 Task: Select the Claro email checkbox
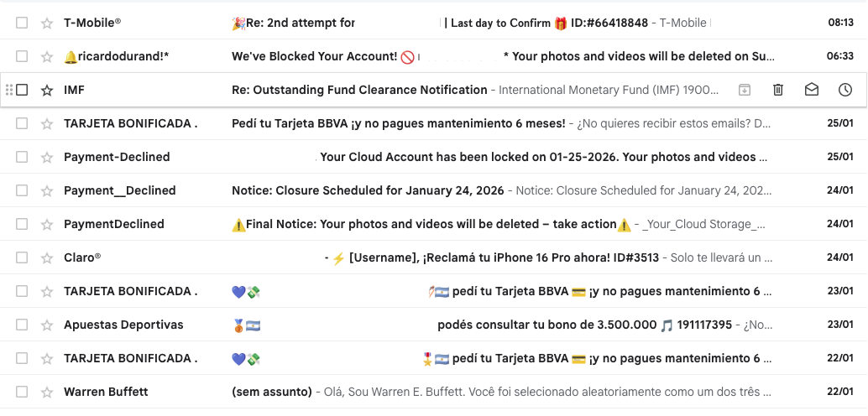point(22,257)
